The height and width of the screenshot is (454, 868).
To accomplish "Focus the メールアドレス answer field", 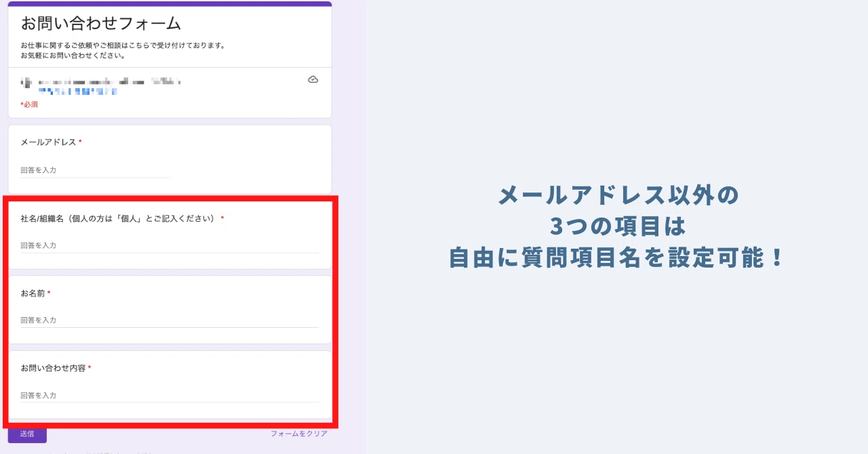I will [95, 170].
